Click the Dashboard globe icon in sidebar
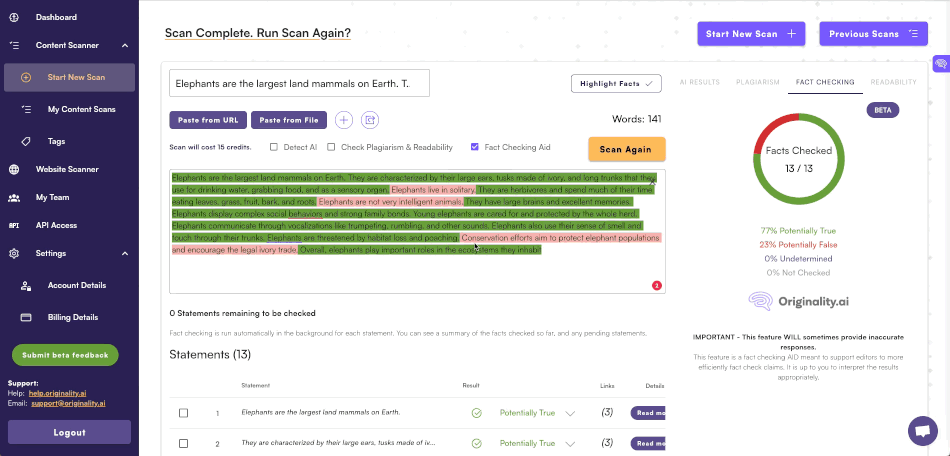Image resolution: width=950 pixels, height=456 pixels. point(14,17)
